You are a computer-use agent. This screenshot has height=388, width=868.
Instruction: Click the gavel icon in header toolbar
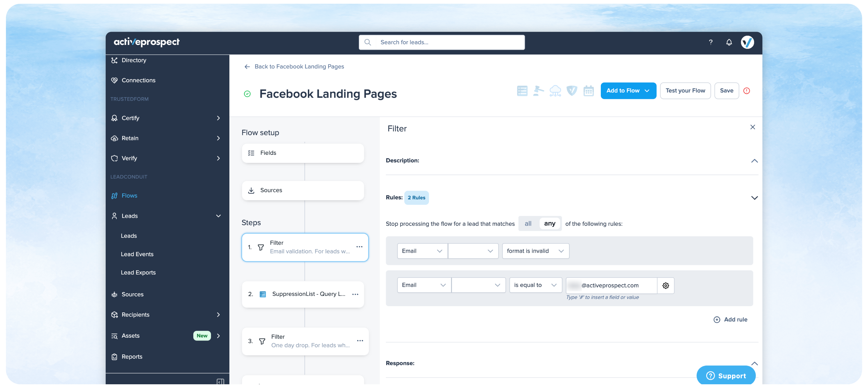click(538, 91)
